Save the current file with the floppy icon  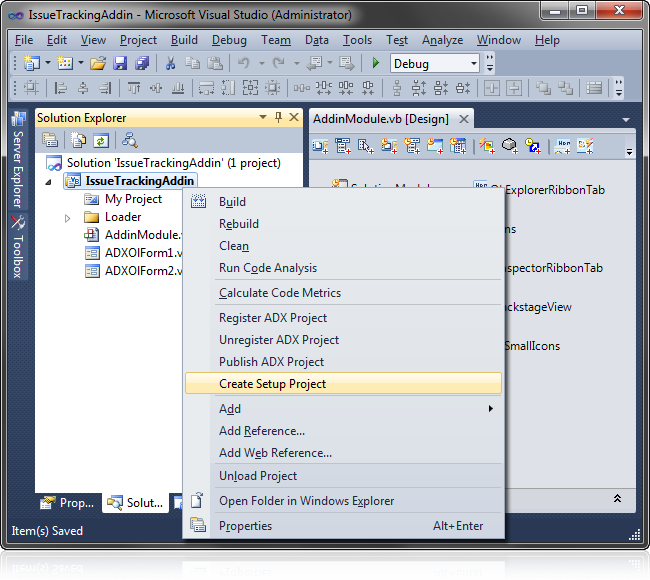[120, 63]
